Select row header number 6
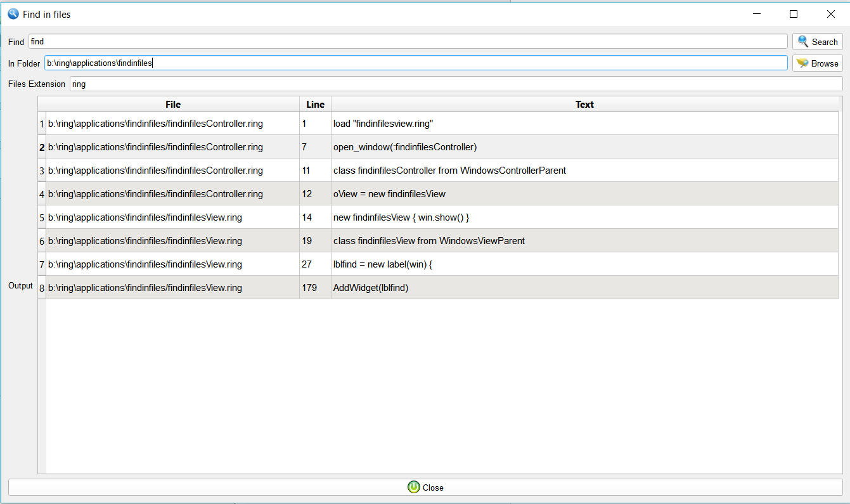Viewport: 850px width, 504px height. tap(42, 241)
